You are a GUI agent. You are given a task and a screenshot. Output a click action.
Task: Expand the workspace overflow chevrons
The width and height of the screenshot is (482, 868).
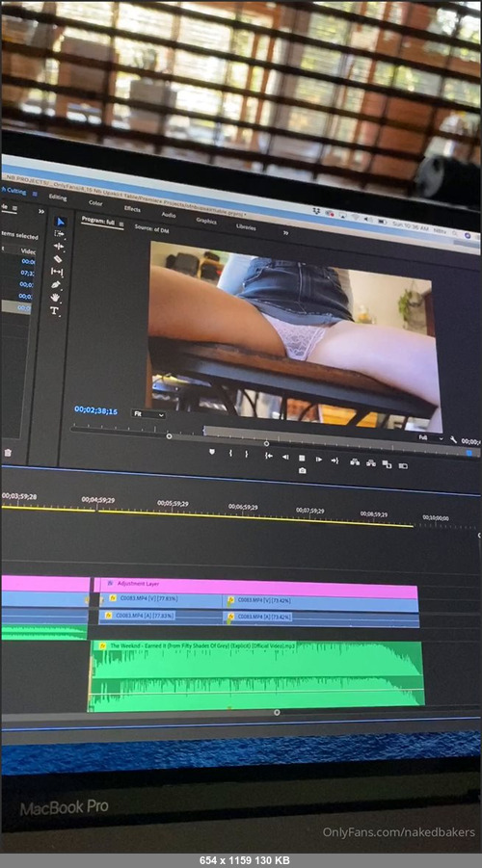(286, 233)
